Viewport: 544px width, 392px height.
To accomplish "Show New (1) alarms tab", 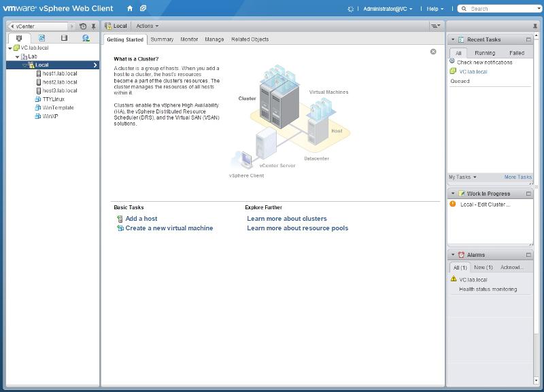I will pos(483,268).
